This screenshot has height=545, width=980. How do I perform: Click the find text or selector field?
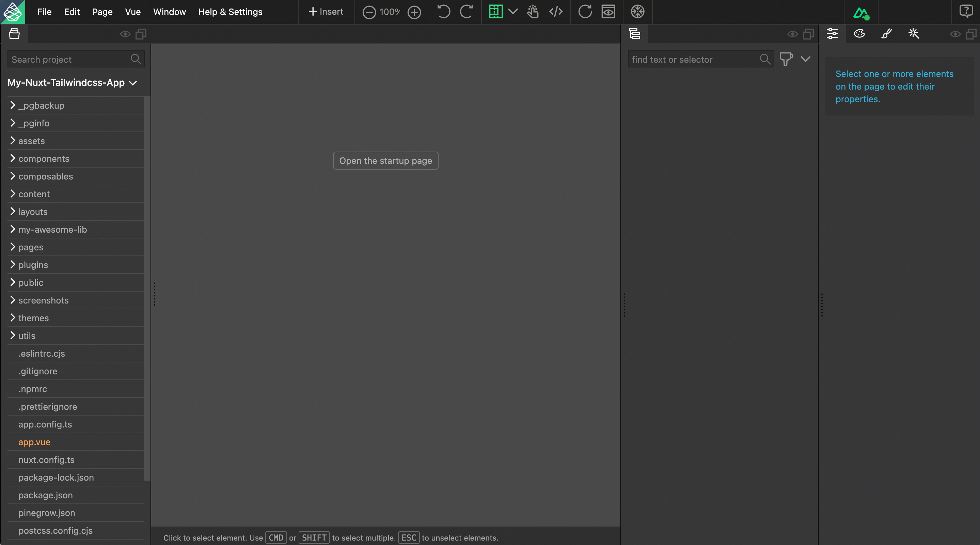coord(700,59)
